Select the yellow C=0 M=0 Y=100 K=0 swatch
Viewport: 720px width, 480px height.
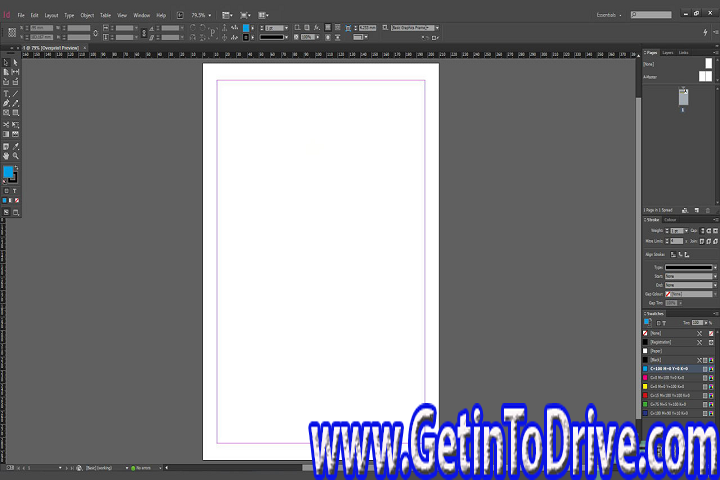point(679,387)
